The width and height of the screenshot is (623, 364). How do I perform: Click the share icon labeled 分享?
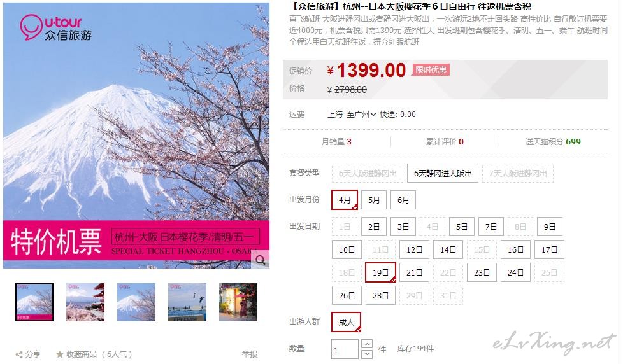19,354
